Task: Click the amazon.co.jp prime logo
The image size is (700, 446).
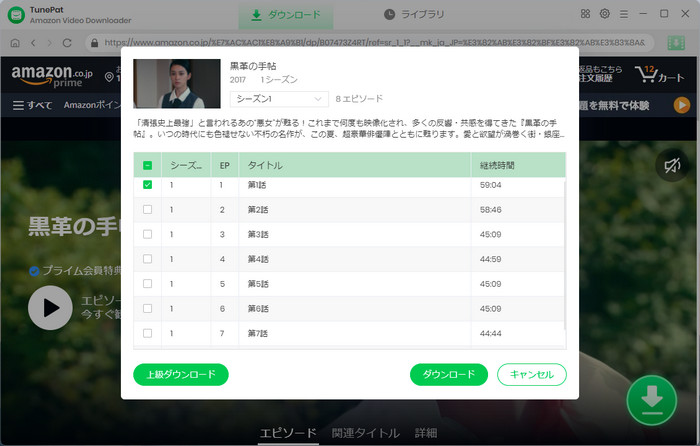Action: [52, 75]
